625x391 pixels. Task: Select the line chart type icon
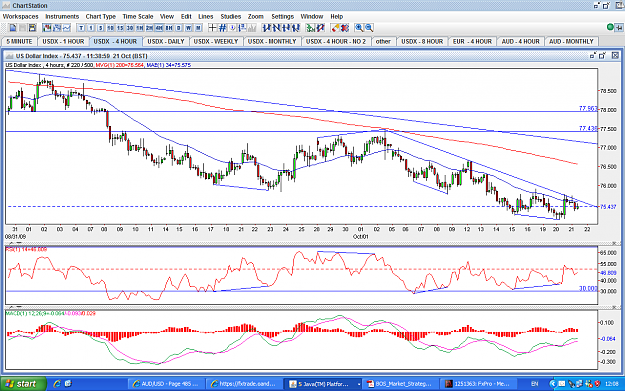67,28
